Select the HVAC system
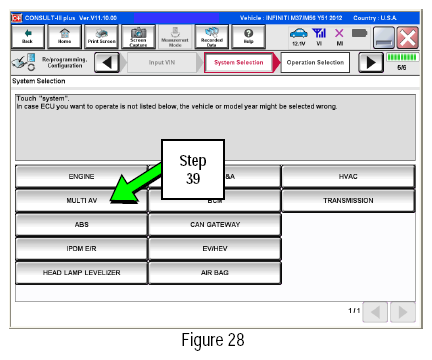 point(348,176)
